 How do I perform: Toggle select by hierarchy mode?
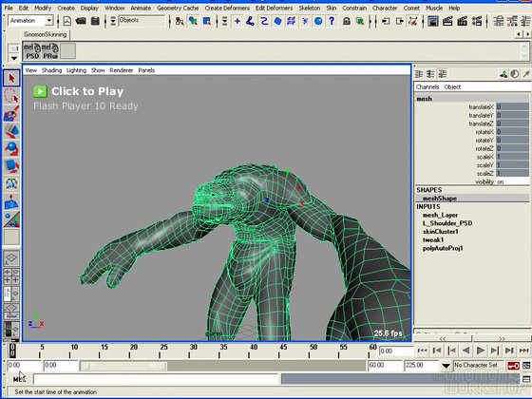click(180, 21)
